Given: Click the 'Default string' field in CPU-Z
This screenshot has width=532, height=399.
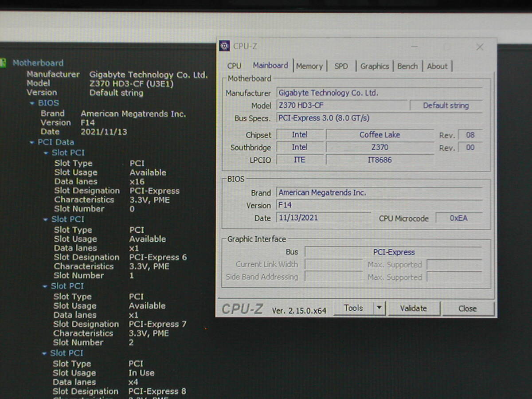Looking at the screenshot, I should [x=446, y=106].
